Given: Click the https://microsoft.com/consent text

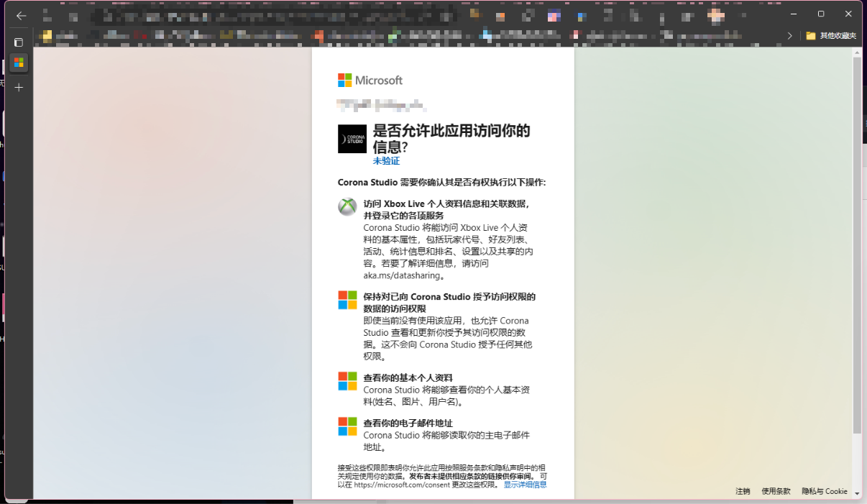Looking at the screenshot, I should coord(402,485).
